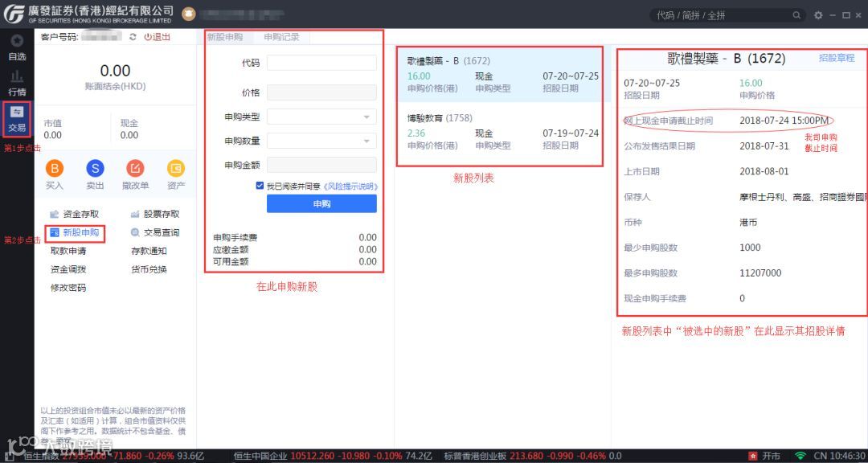Open the 自选 watchlist sidebar icon

click(17, 47)
